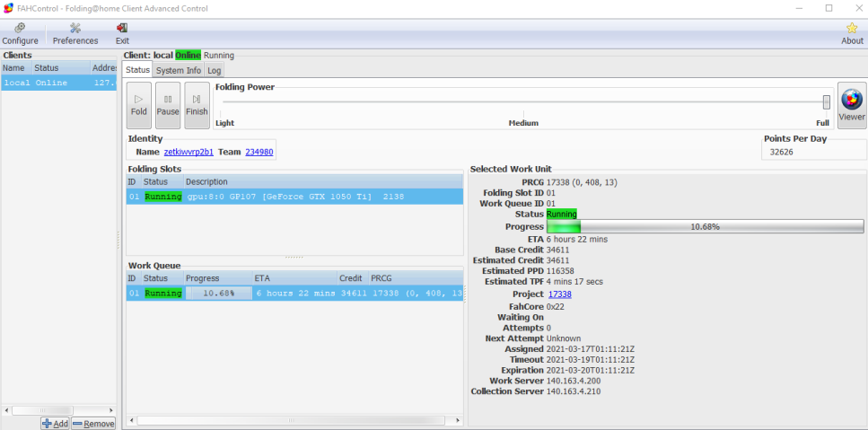Click the Folding Power slider handle

pos(827,101)
